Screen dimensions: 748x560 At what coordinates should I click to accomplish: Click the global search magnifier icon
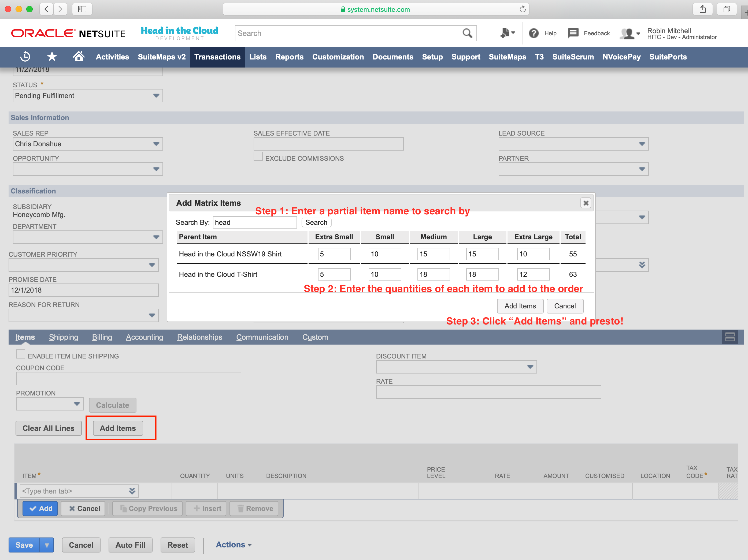click(x=467, y=33)
